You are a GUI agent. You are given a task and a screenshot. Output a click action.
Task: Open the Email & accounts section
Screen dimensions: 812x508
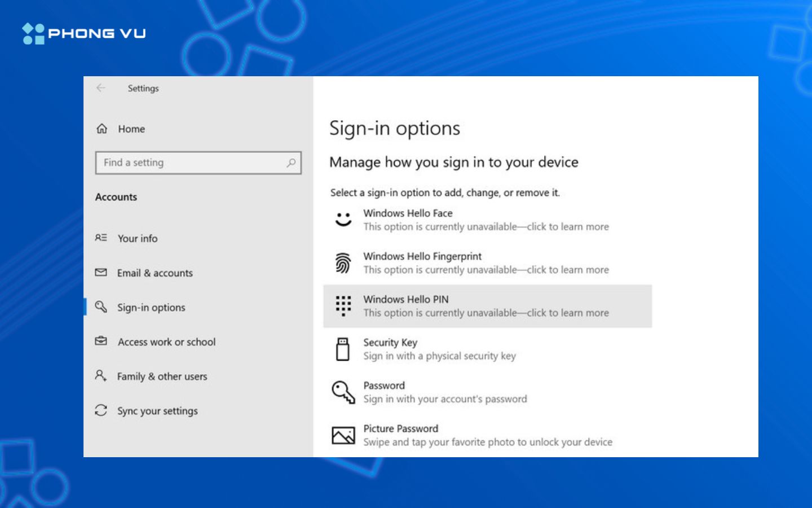point(155,273)
